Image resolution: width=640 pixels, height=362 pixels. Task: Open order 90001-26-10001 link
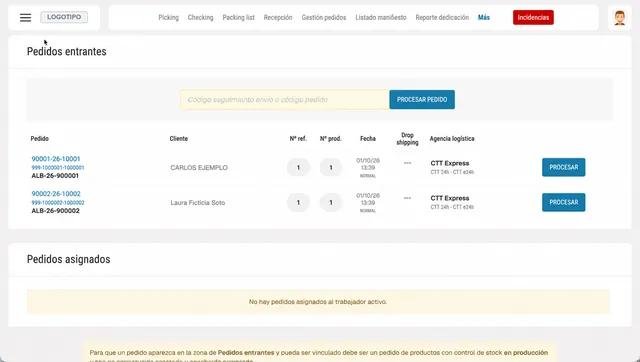[56, 159]
